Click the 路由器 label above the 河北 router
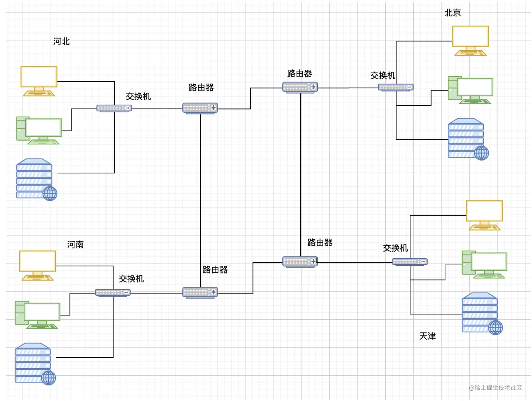The image size is (532, 401). [x=201, y=88]
